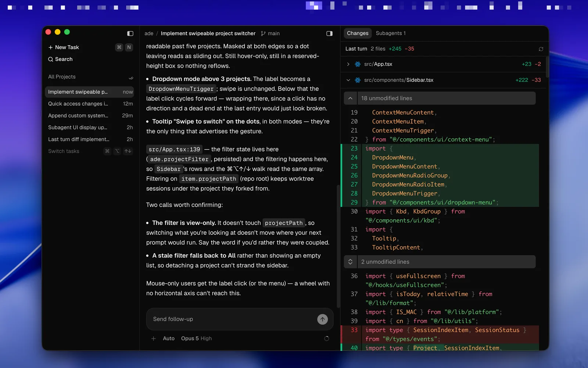Viewport: 588px width, 368px height.
Task: Click the New Task plus icon
Action: click(x=51, y=47)
